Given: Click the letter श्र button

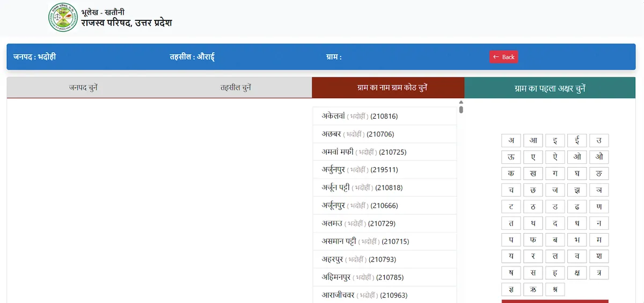Looking at the screenshot, I should pyautogui.click(x=555, y=290).
